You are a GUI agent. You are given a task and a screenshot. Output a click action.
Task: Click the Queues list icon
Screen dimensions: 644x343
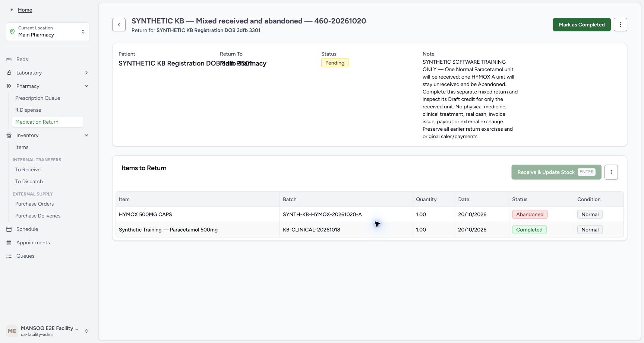9,256
